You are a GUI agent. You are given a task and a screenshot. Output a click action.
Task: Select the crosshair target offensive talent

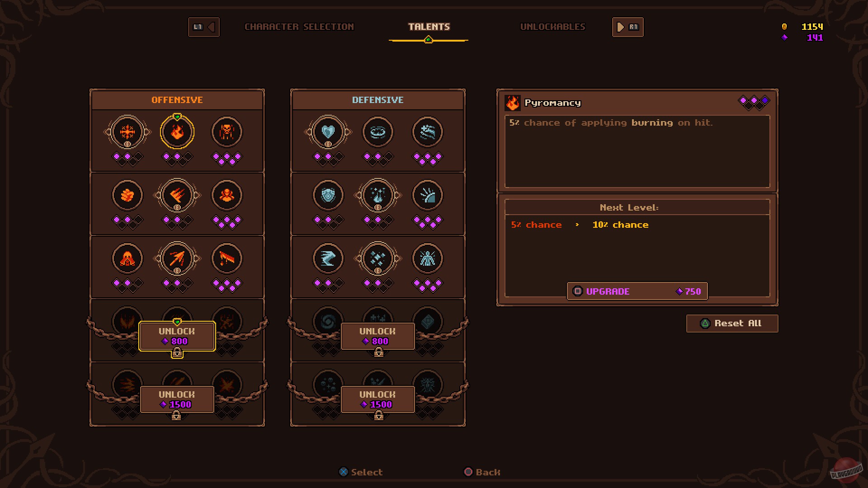click(127, 132)
